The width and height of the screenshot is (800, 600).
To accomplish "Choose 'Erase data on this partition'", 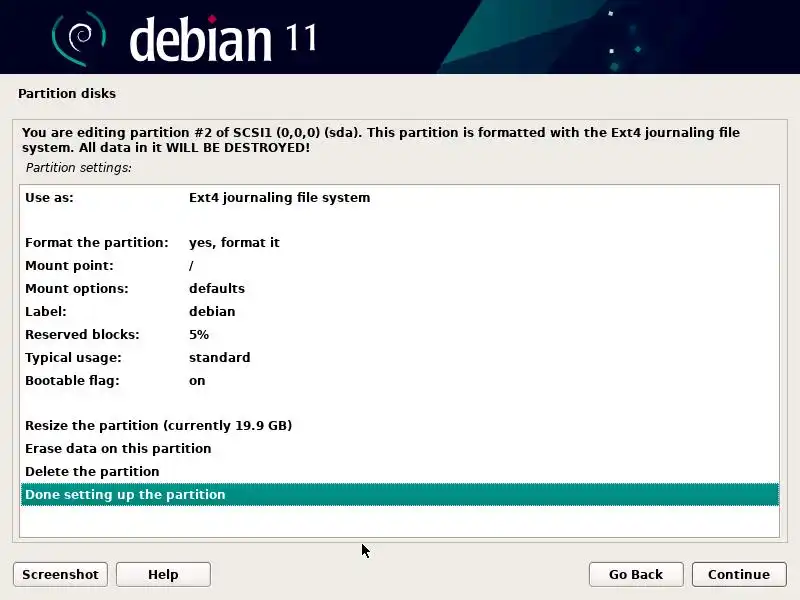I will 399,448.
